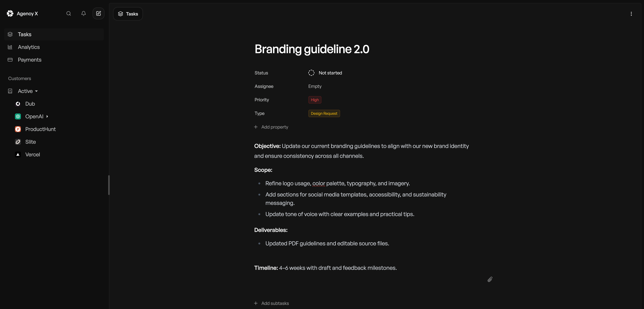This screenshot has width=644, height=309.
Task: Click the Tasks icon in sidebar
Action: coord(10,34)
